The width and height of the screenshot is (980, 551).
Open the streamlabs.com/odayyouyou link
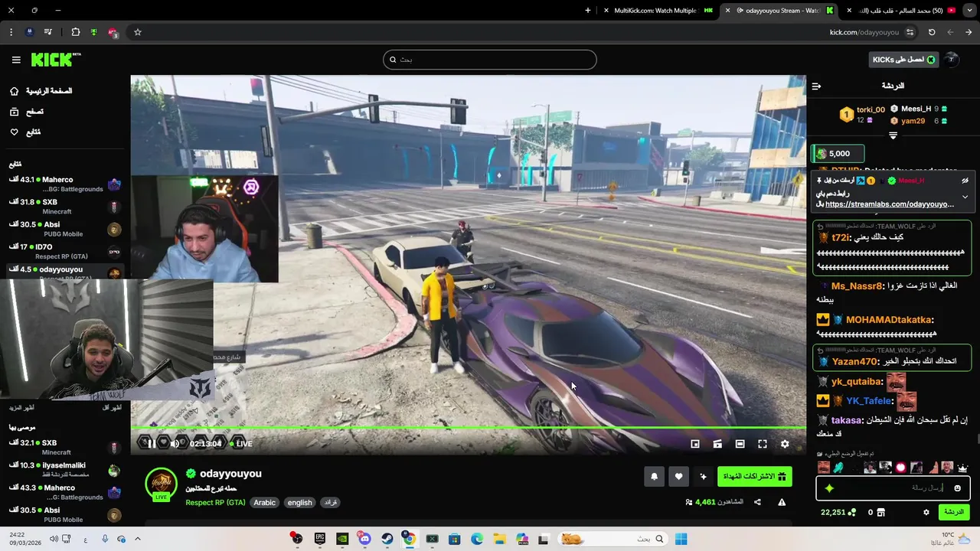click(x=890, y=204)
